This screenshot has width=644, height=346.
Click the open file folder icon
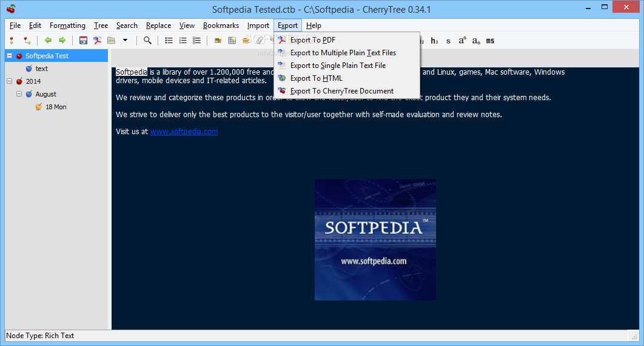pos(112,40)
